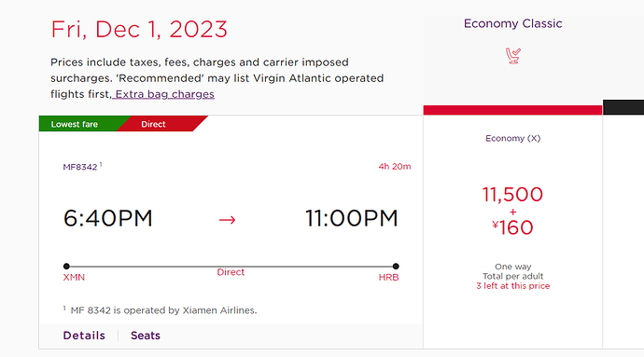Click the Fri, Dec 1, 2023 date heading

click(139, 30)
